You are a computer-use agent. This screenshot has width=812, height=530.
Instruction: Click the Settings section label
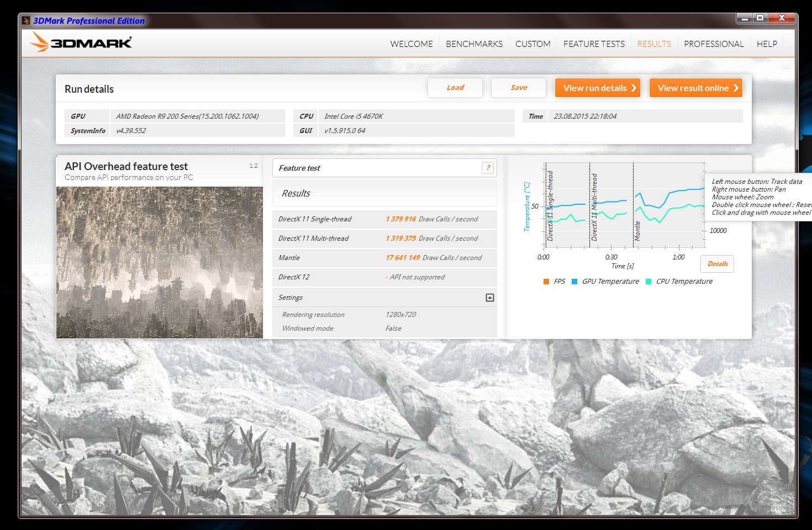(291, 298)
